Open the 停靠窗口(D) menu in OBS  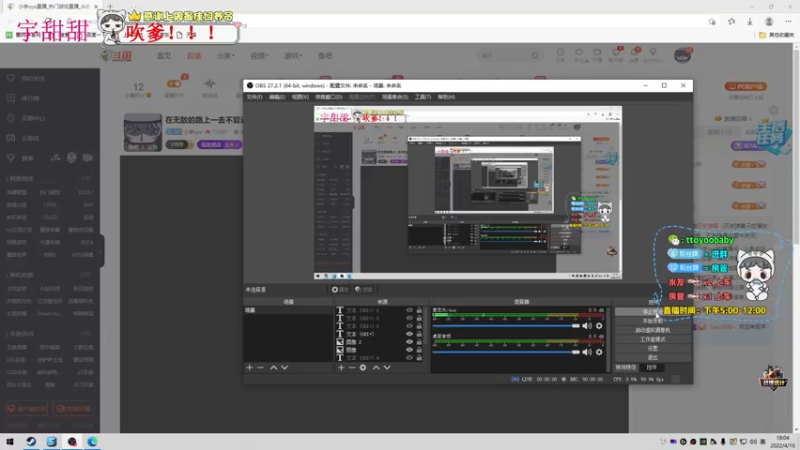point(329,97)
